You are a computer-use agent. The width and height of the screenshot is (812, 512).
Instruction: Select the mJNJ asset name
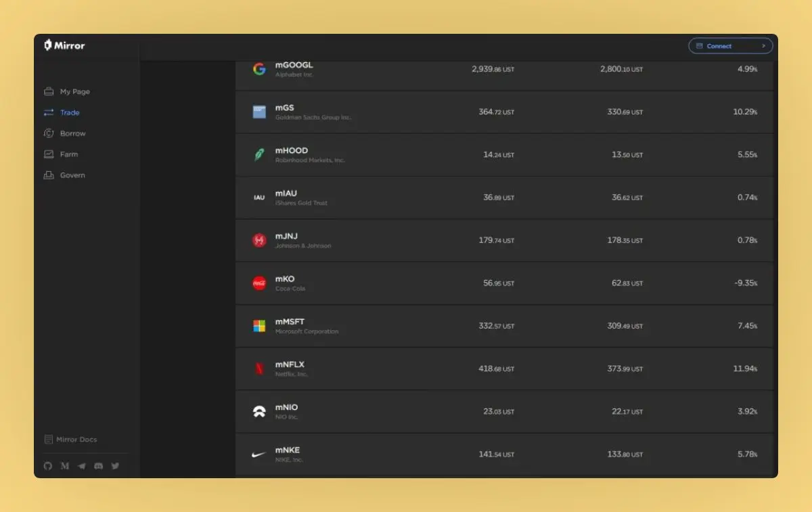[x=286, y=236]
